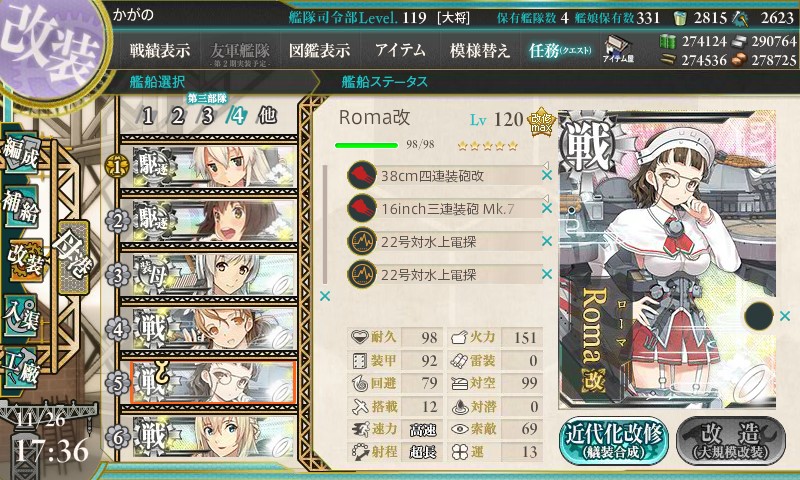Switch to fleet tab 1
This screenshot has height=480, width=800.
click(148, 116)
